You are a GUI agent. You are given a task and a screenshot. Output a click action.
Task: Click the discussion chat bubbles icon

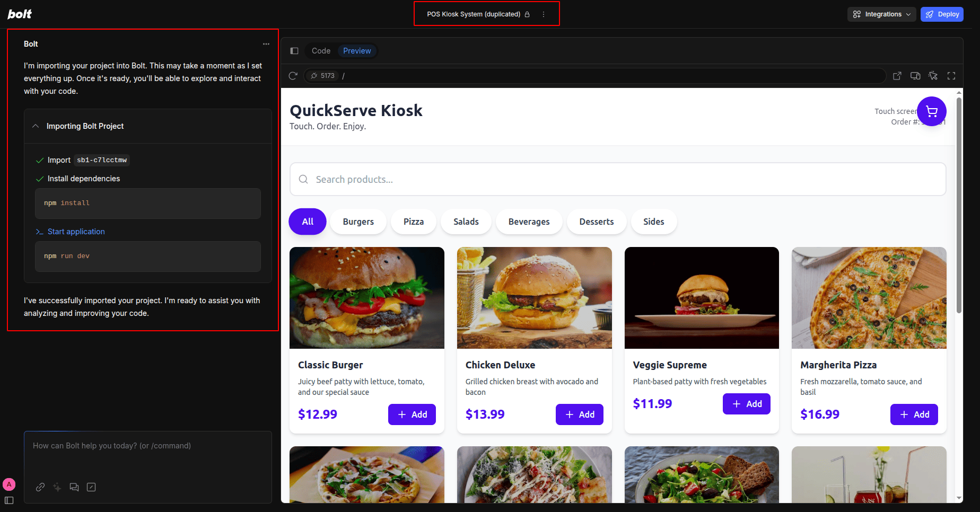coord(74,487)
